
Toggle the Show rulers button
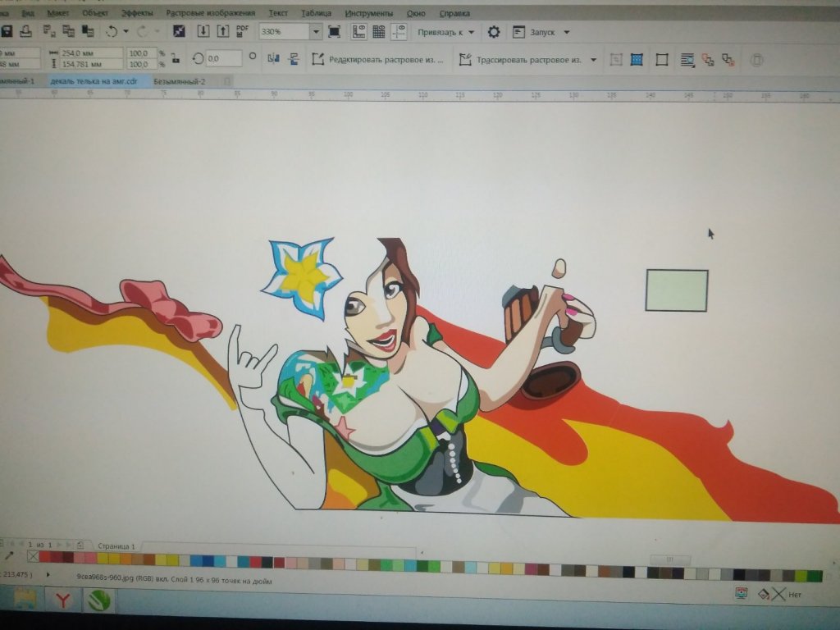358,32
